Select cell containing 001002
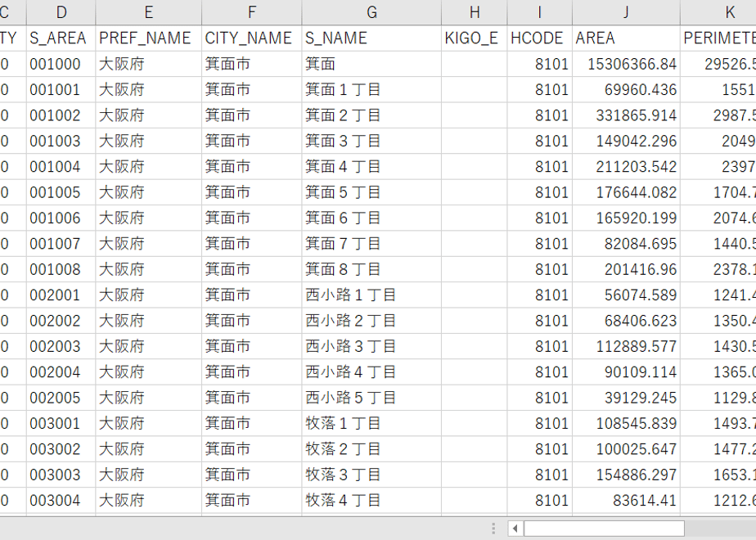The height and width of the screenshot is (540, 756). [61, 115]
